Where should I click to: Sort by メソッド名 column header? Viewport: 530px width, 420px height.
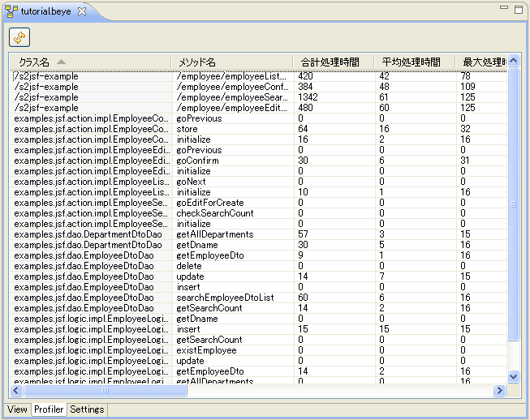click(232, 62)
